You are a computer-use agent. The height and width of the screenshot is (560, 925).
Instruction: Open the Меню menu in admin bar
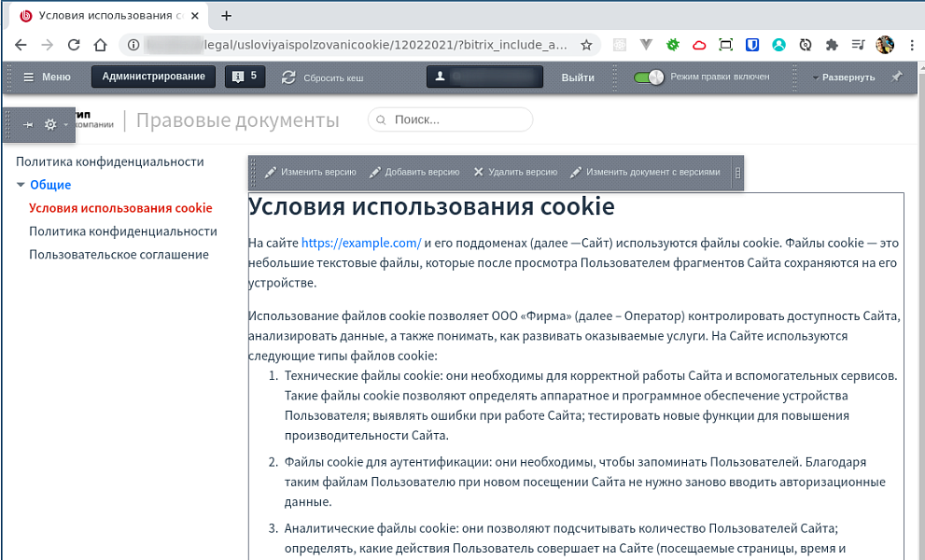pos(45,77)
